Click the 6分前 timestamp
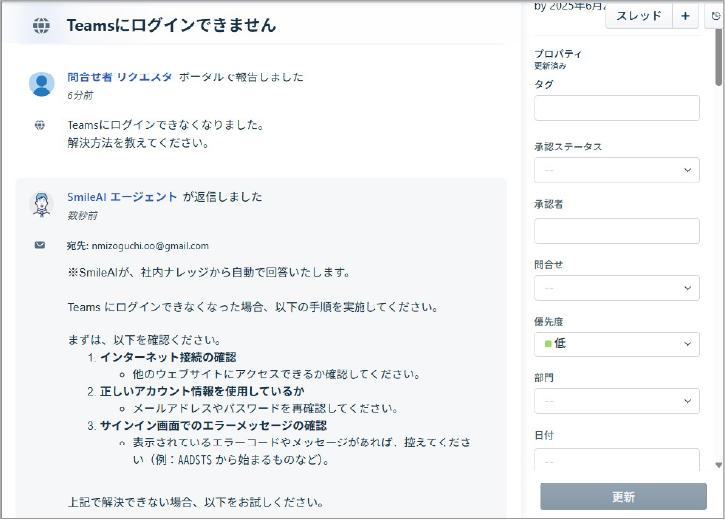The width and height of the screenshot is (725, 520). point(80,95)
